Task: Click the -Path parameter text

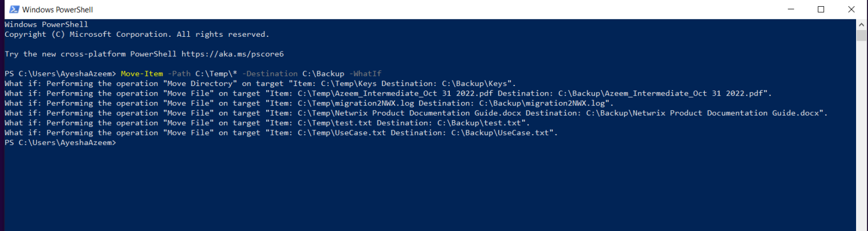Action: click(x=179, y=74)
